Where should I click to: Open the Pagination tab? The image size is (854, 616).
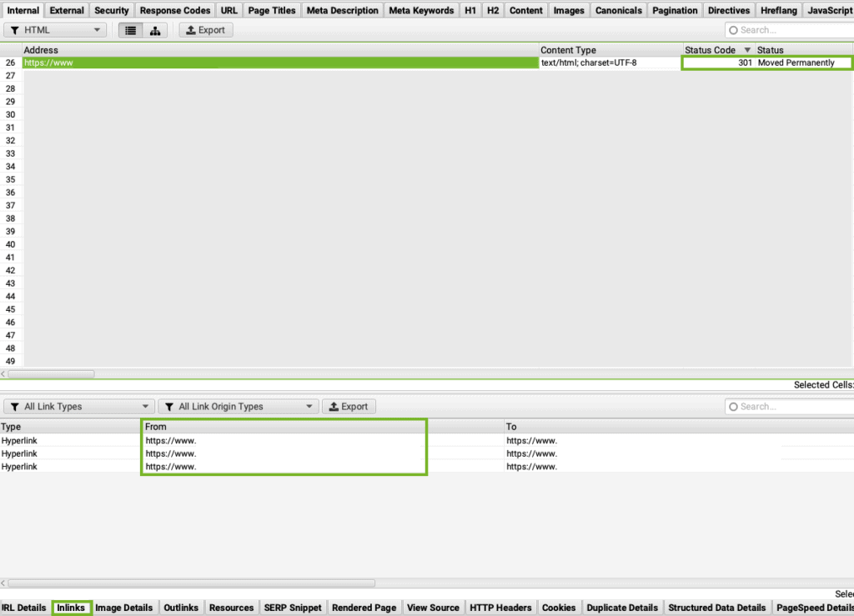pos(674,10)
